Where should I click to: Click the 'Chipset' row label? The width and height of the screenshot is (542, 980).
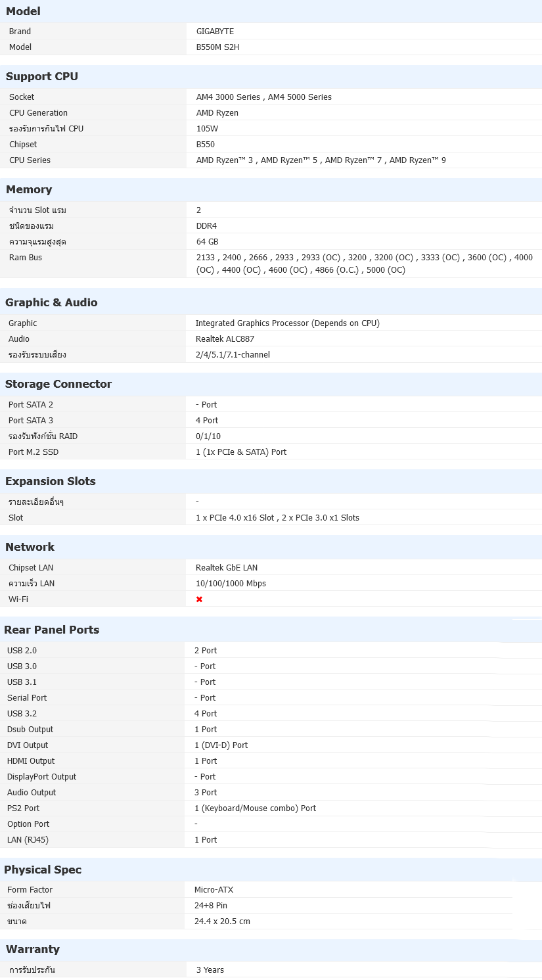click(23, 145)
